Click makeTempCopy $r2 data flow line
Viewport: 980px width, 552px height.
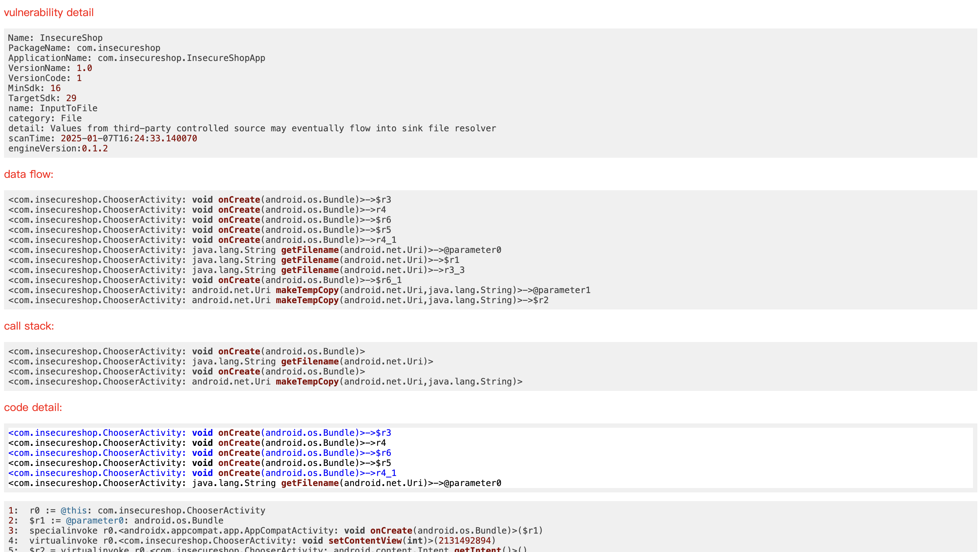coord(278,300)
